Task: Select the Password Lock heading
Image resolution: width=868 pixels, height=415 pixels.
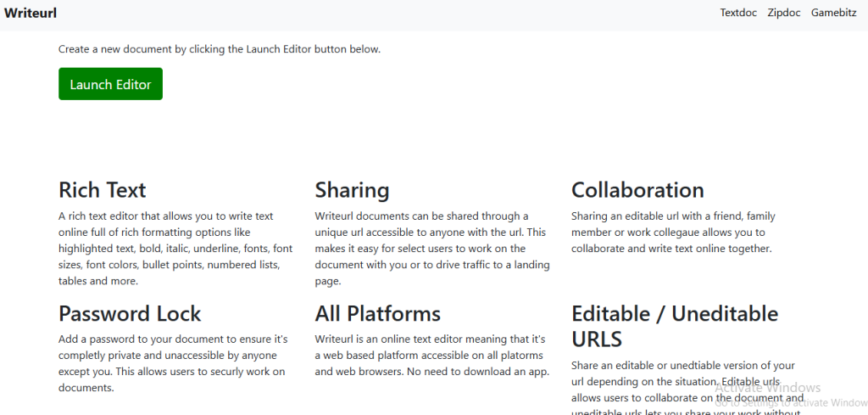Action: click(130, 314)
